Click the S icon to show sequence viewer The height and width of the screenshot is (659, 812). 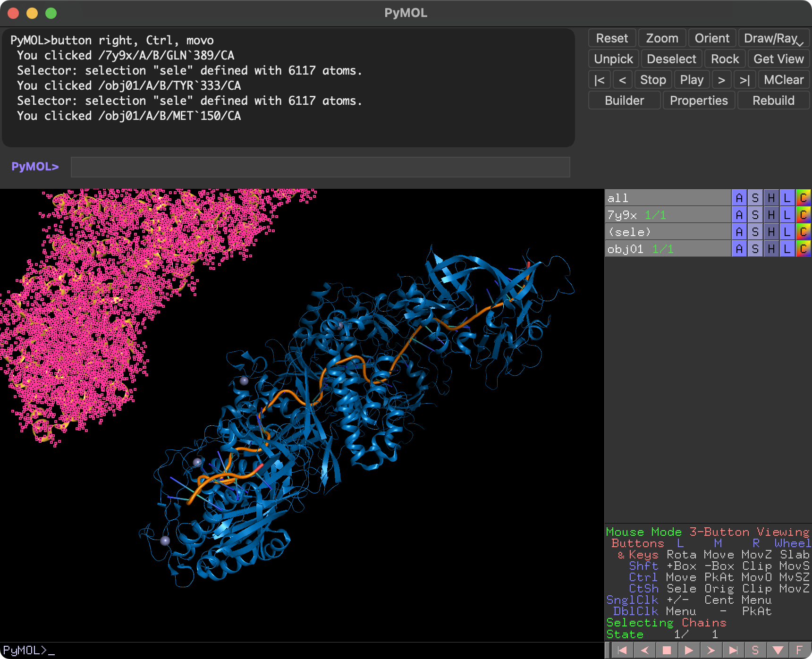tap(756, 650)
